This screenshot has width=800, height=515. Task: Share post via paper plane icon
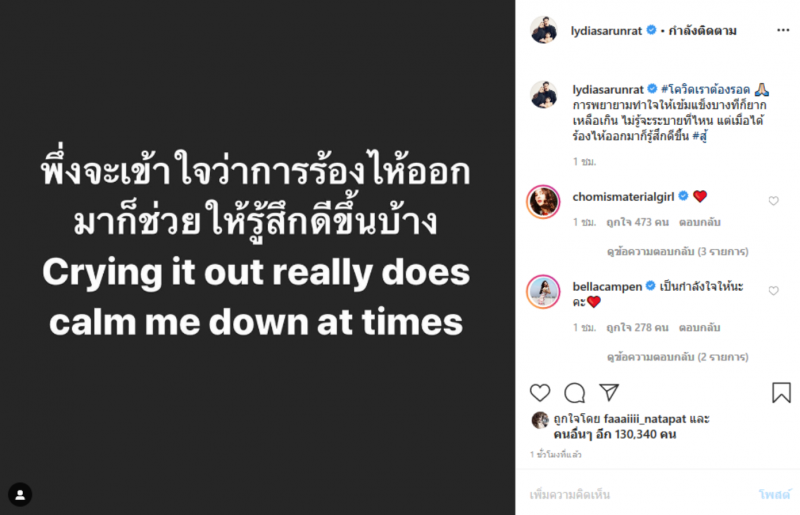tap(609, 393)
